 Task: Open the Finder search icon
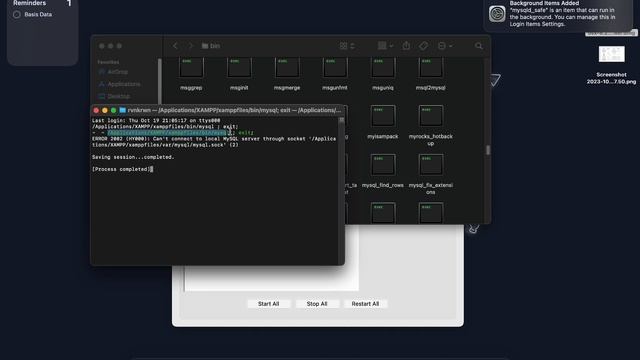[479, 46]
